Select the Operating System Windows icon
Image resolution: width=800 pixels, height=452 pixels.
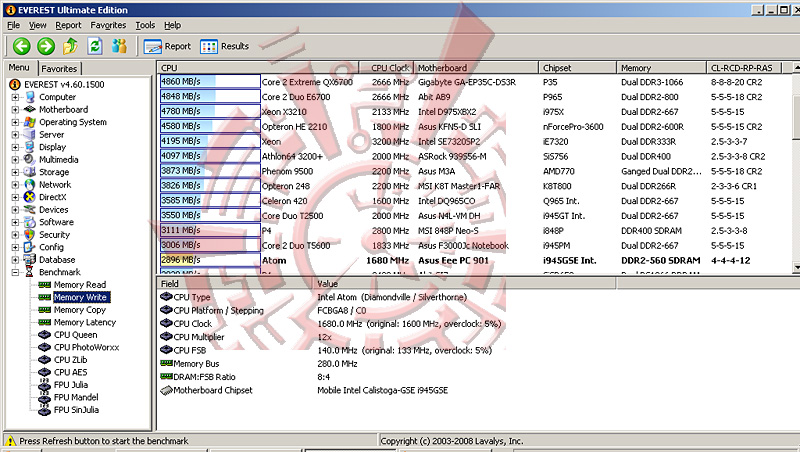click(30, 122)
